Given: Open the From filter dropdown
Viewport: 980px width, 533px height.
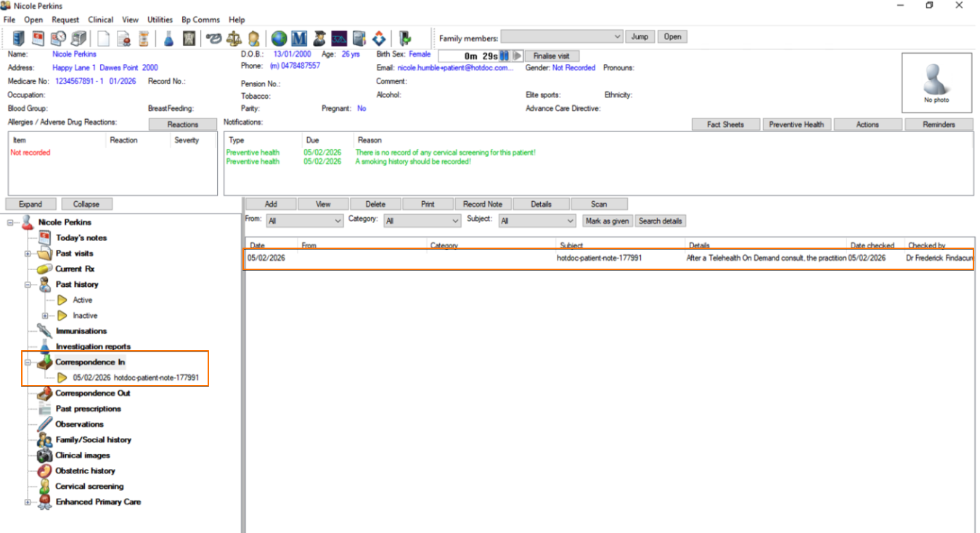Looking at the screenshot, I should (304, 221).
